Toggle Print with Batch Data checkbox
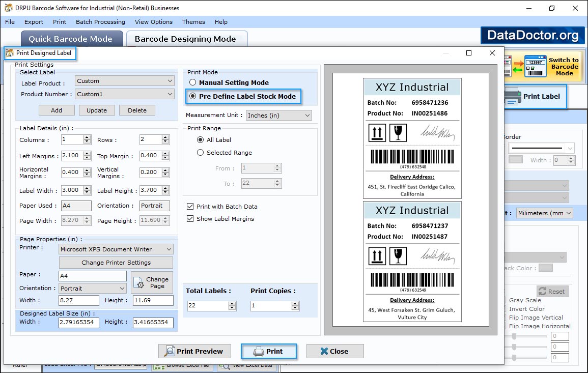This screenshot has height=373, width=588. pyautogui.click(x=190, y=207)
